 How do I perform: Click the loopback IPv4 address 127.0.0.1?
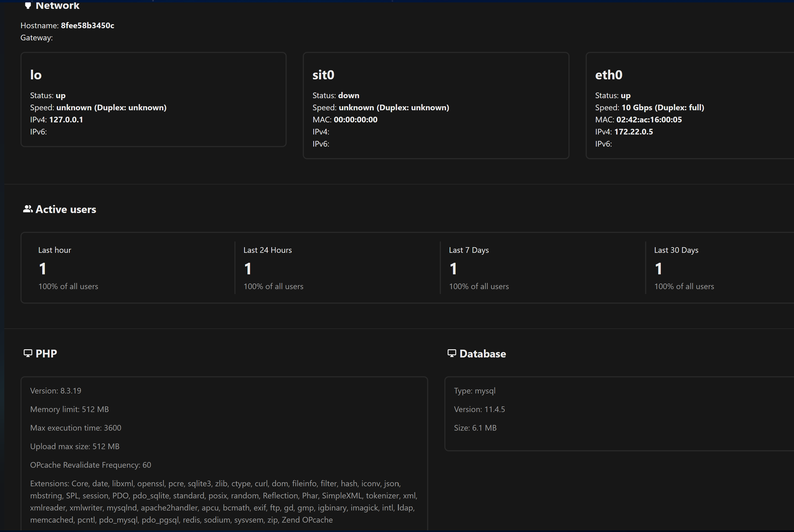click(66, 119)
